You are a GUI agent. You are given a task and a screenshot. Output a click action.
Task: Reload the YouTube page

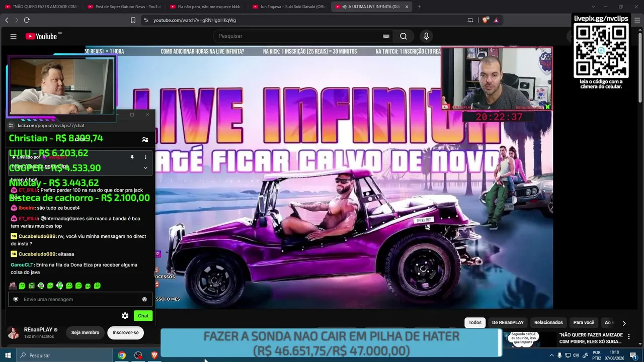pos(27,20)
